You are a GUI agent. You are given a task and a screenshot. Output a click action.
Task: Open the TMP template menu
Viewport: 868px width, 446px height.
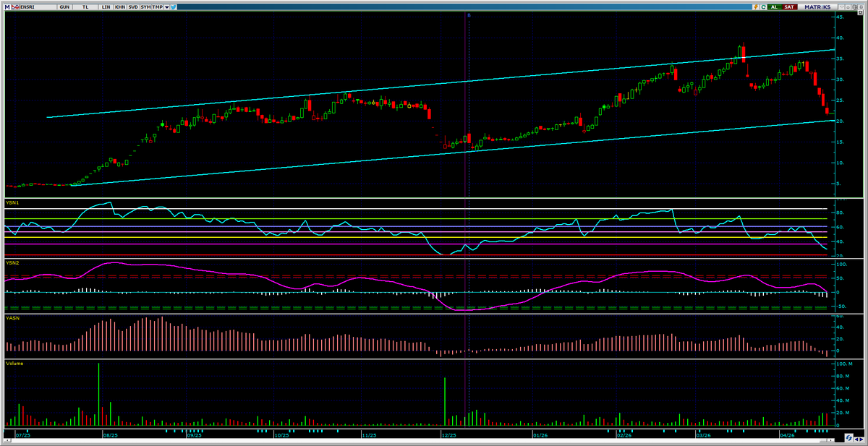point(158,7)
